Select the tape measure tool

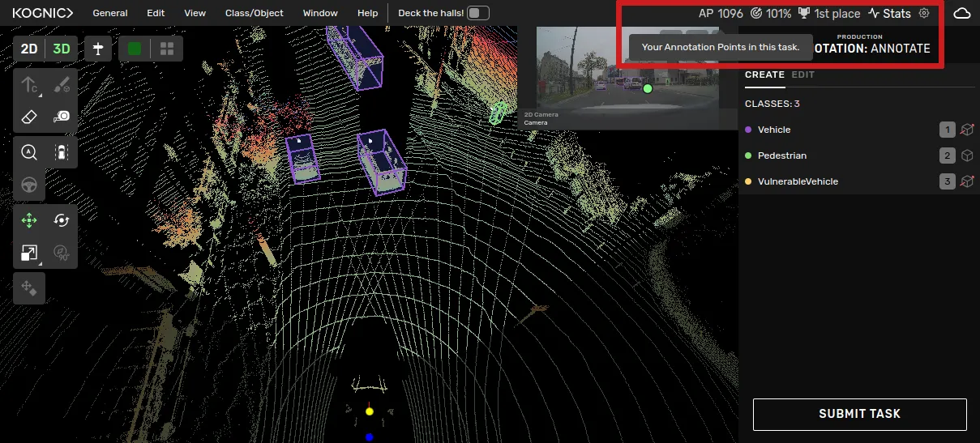click(x=62, y=117)
